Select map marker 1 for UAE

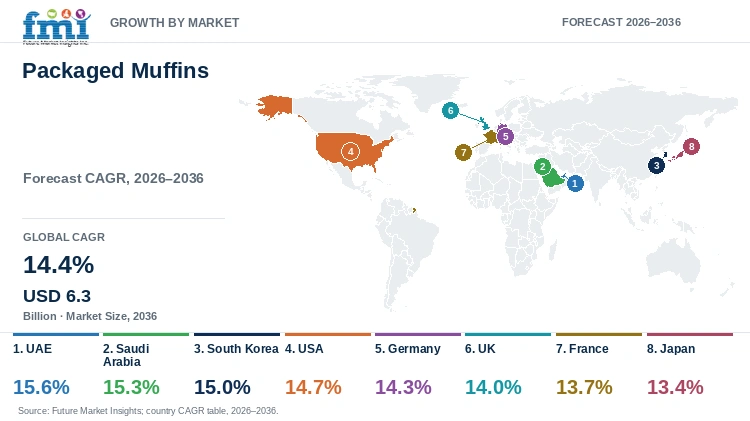coord(575,183)
